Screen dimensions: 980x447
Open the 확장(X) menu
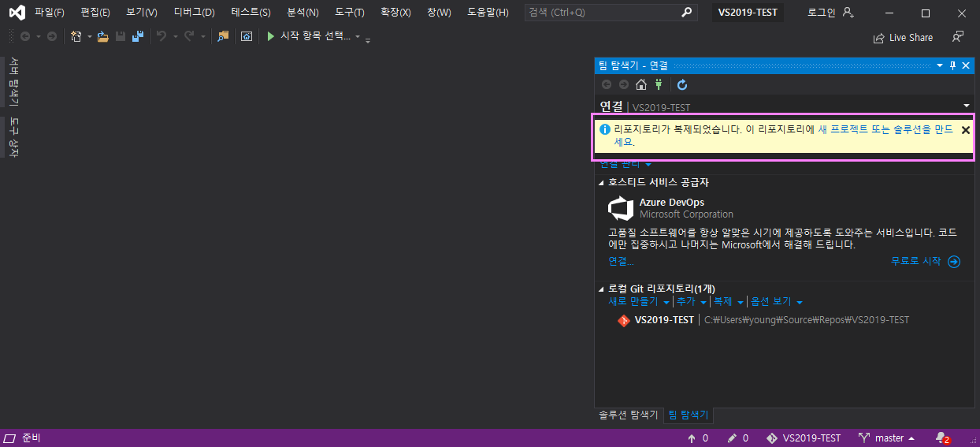395,13
